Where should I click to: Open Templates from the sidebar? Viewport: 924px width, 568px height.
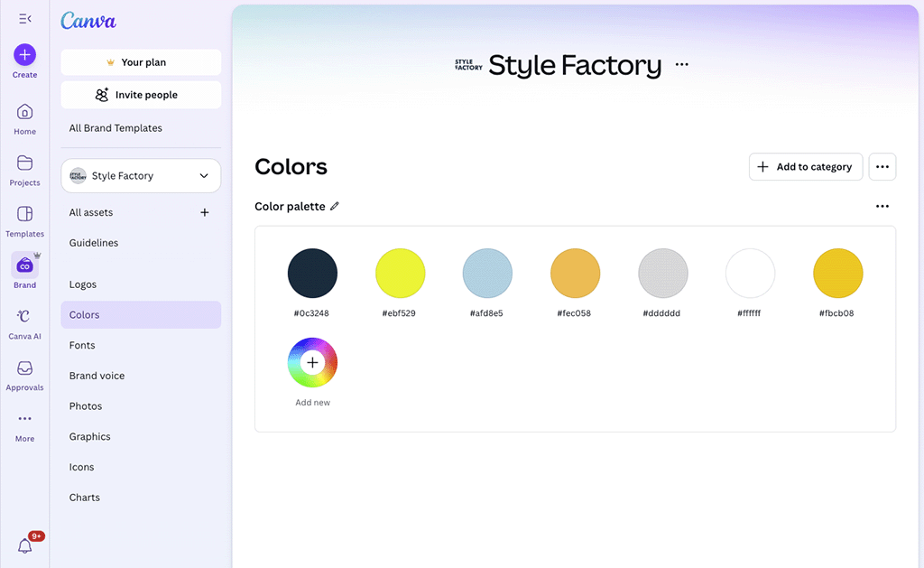(23, 219)
